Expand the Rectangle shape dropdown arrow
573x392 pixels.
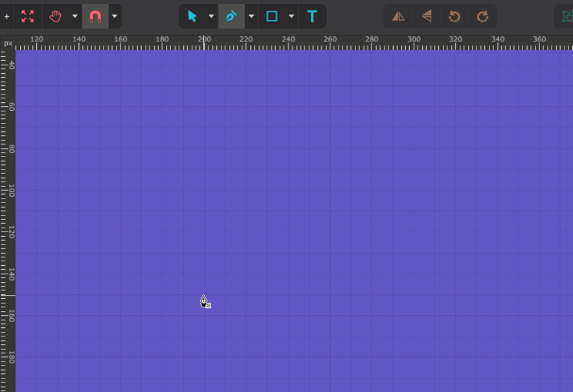pos(291,16)
